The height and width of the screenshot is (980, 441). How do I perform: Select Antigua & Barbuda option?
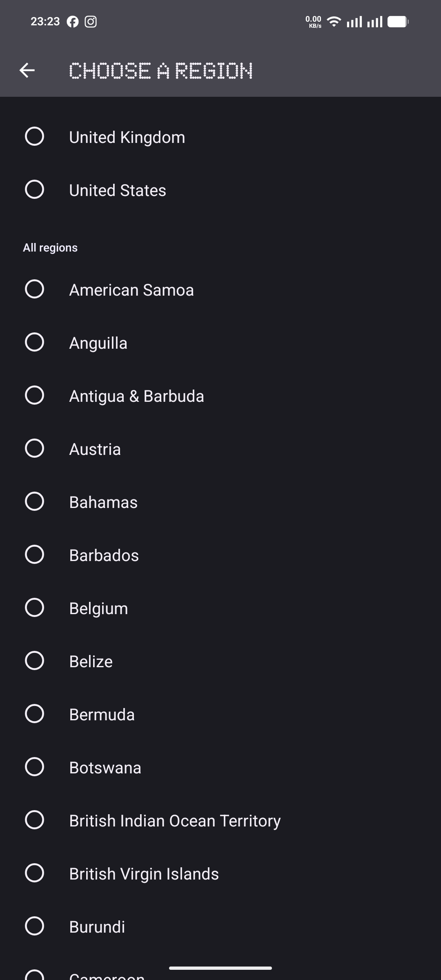[x=34, y=395]
